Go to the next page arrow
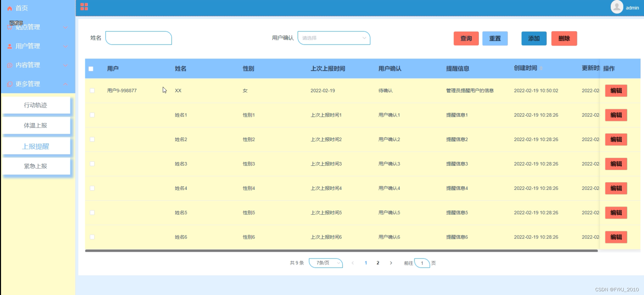 pyautogui.click(x=391, y=263)
